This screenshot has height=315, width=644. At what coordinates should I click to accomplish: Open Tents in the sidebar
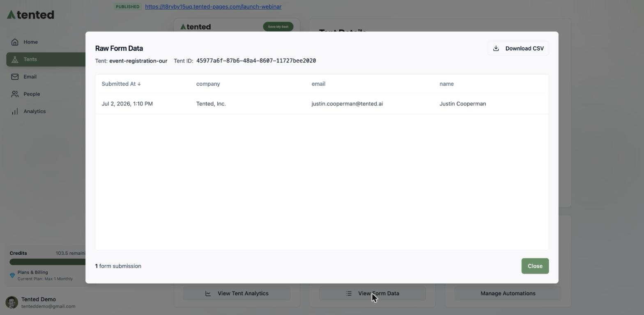pos(46,59)
